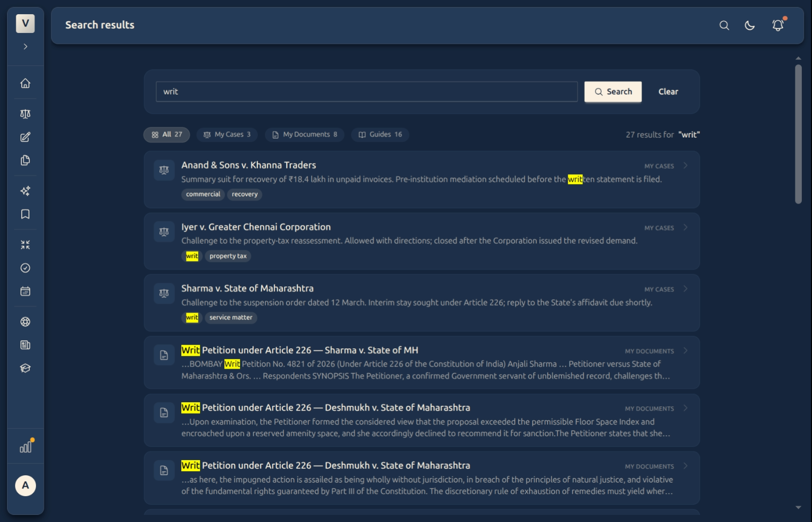Open the pencil-edit drafting icon in the sidebar

25,137
